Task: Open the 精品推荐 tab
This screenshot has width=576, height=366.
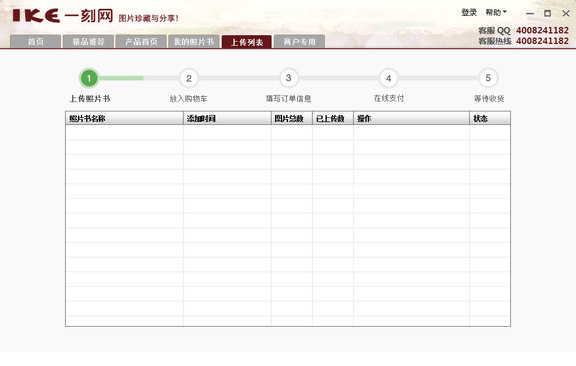Action: (x=88, y=42)
